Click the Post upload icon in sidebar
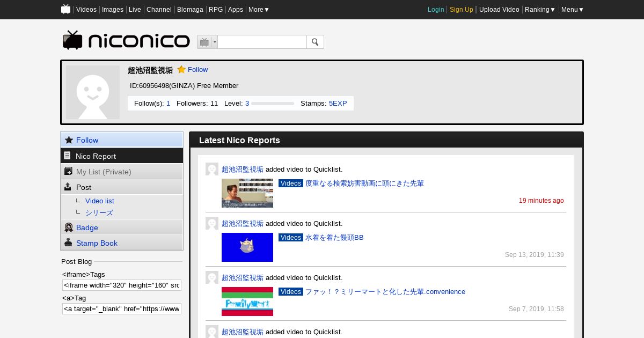 (68, 187)
